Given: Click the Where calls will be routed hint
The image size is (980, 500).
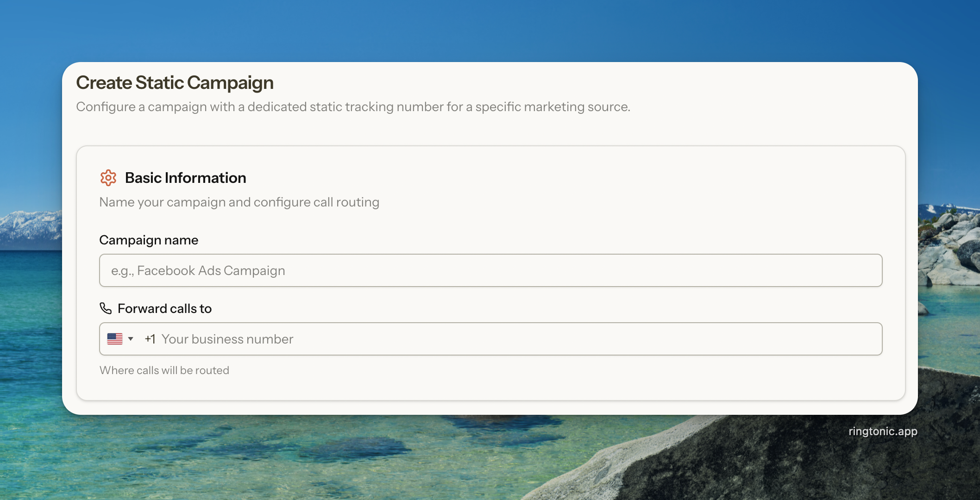Looking at the screenshot, I should pyautogui.click(x=164, y=370).
